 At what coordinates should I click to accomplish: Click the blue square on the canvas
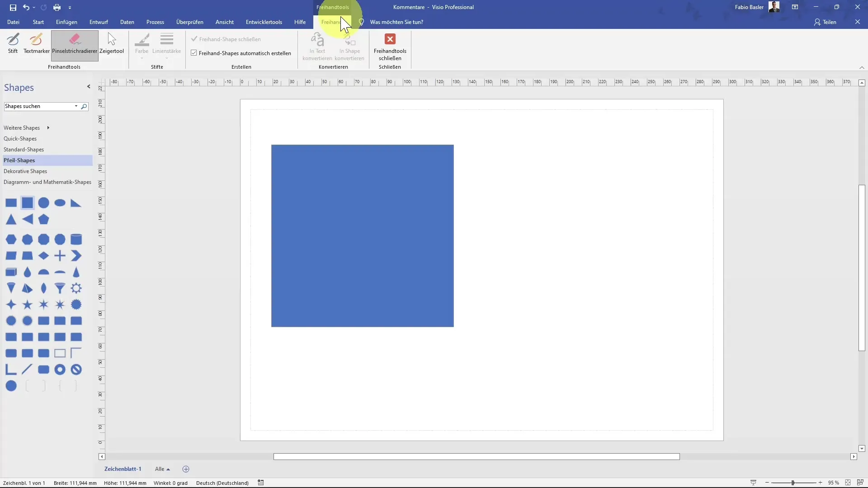(362, 236)
